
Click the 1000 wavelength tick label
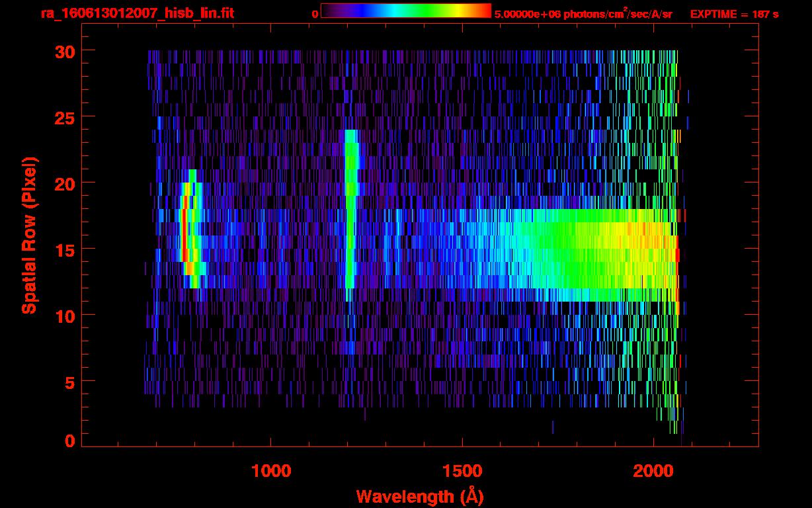tap(271, 471)
